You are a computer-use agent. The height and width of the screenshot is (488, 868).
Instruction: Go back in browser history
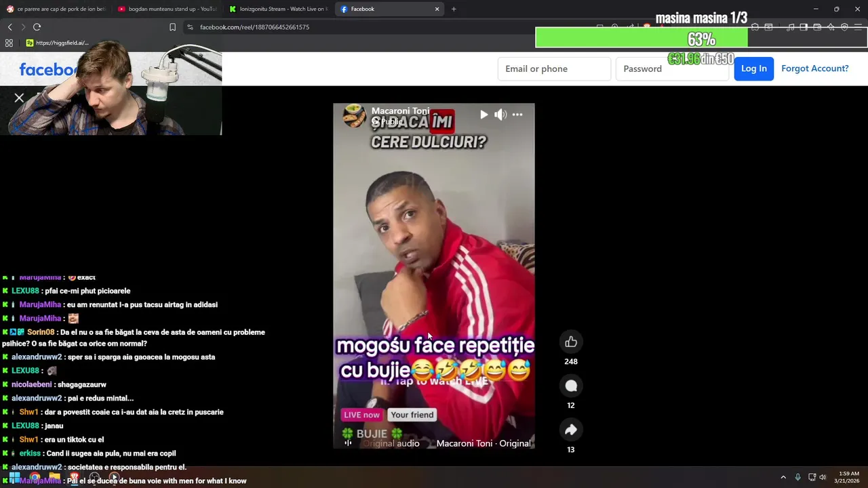point(9,27)
